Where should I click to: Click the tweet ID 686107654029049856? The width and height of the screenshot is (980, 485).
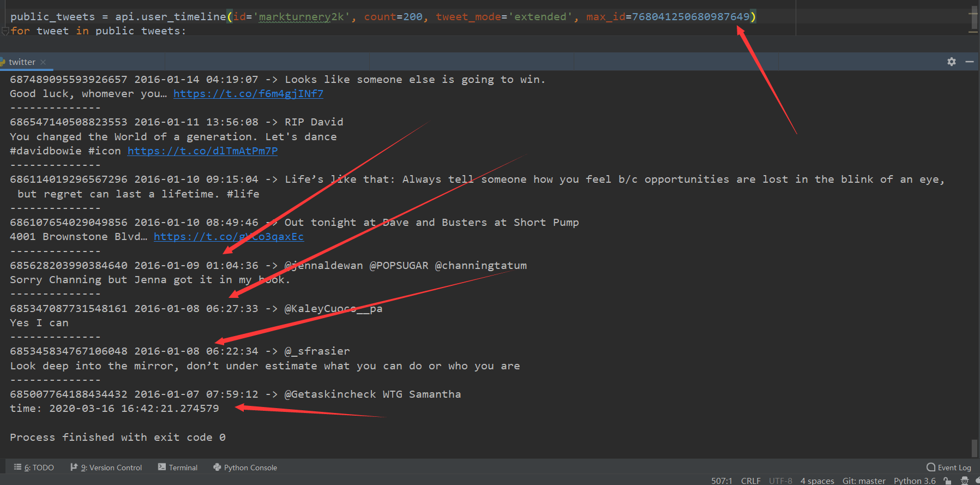69,223
